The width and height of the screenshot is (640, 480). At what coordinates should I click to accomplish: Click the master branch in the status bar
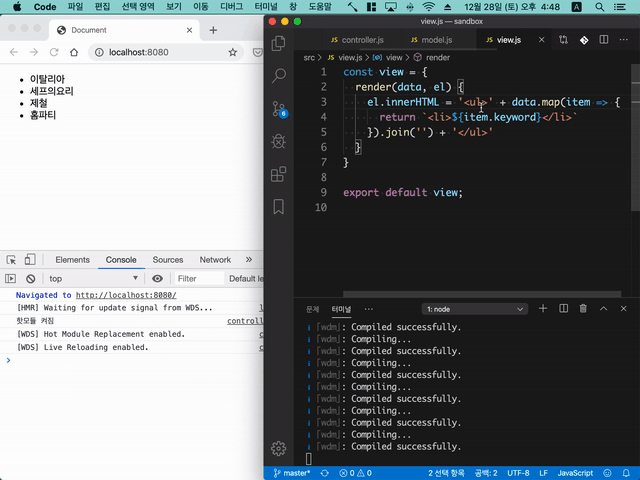291,473
